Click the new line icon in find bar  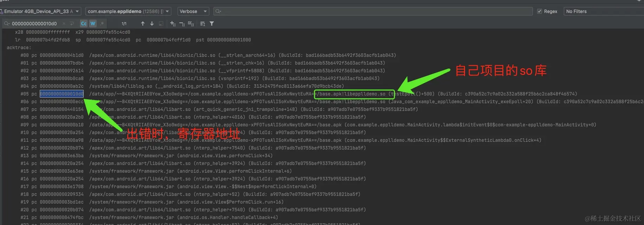72,24
